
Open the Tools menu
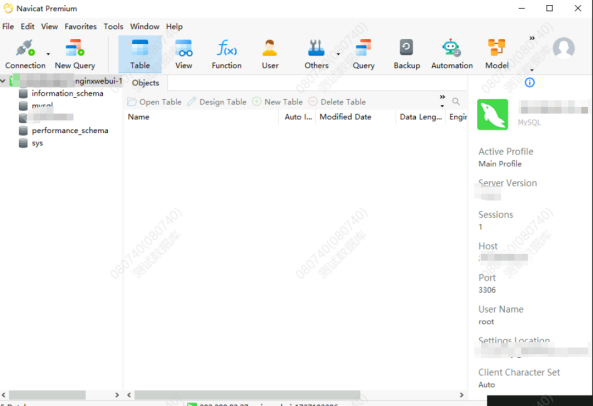(113, 26)
